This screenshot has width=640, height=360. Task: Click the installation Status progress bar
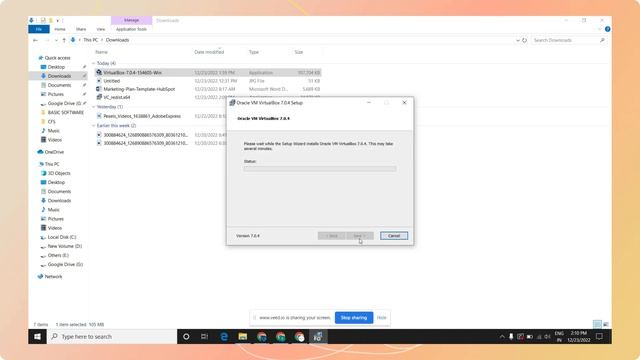click(320, 169)
